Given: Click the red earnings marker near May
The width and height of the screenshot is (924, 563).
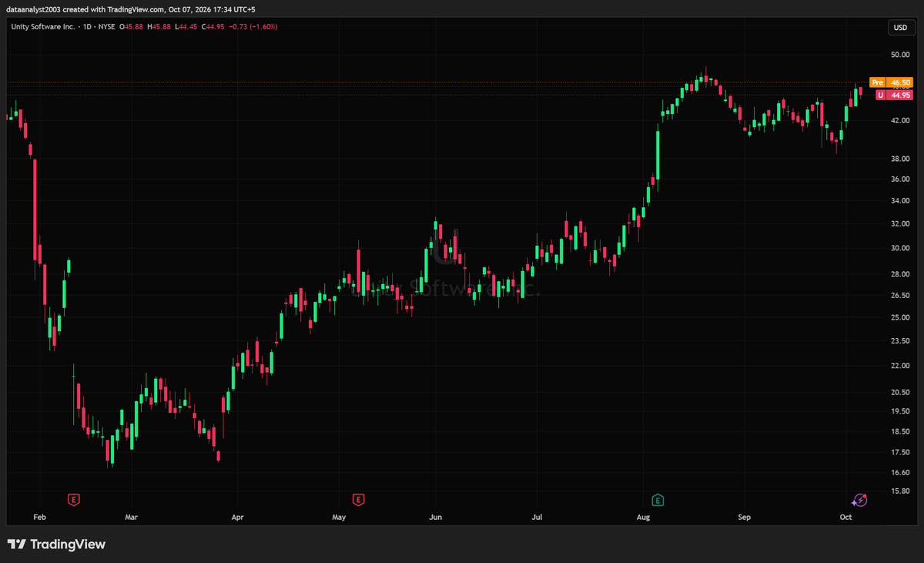Looking at the screenshot, I should tap(357, 500).
